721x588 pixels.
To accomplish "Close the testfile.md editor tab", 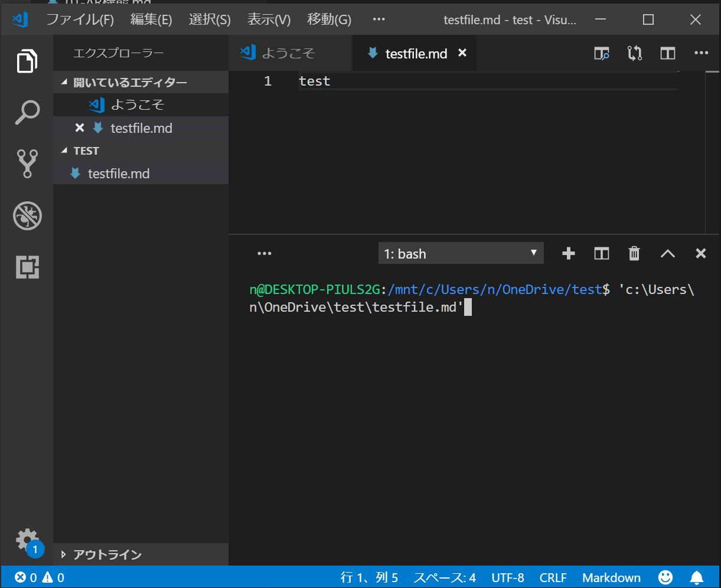I will pos(462,53).
